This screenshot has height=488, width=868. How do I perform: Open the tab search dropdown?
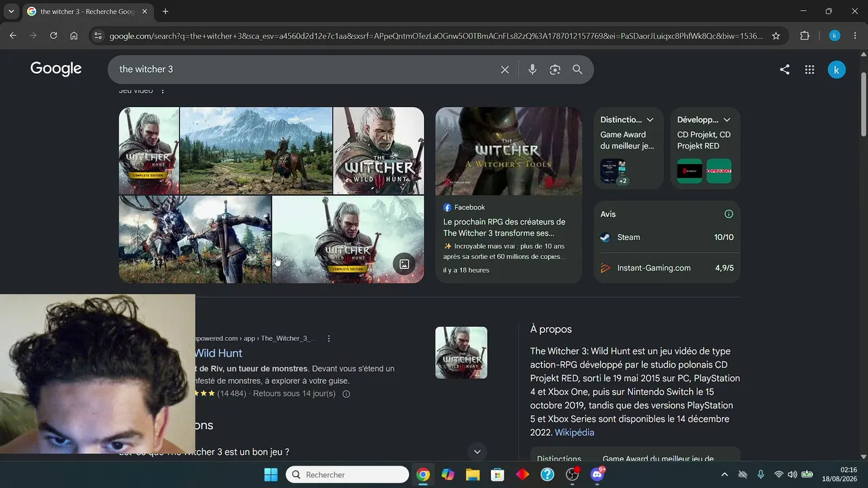coord(11,12)
